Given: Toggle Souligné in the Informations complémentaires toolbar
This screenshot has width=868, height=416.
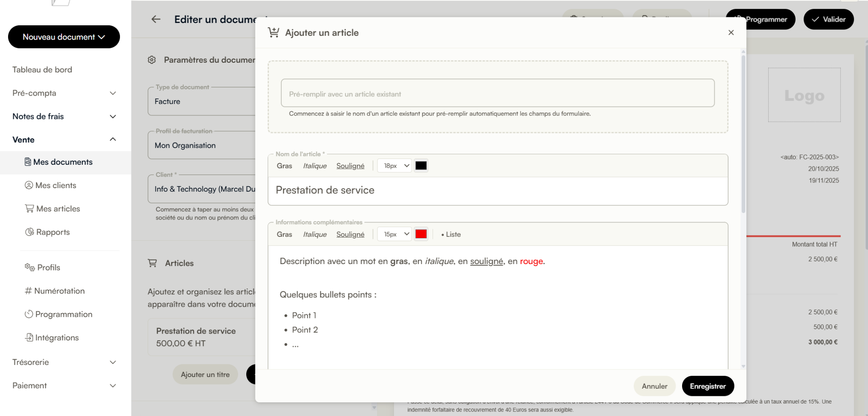Looking at the screenshot, I should coord(350,234).
